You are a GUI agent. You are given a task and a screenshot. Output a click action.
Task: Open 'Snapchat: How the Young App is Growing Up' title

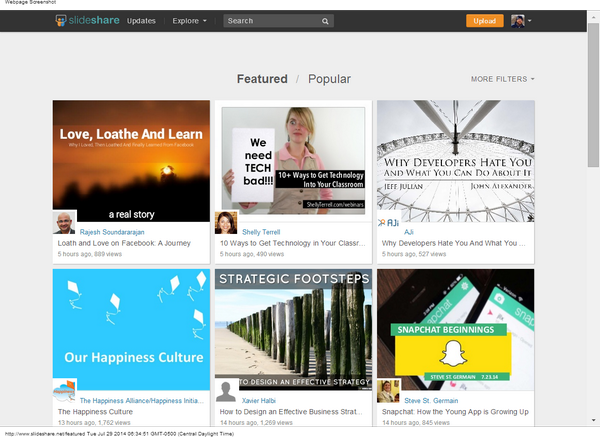[x=455, y=412]
